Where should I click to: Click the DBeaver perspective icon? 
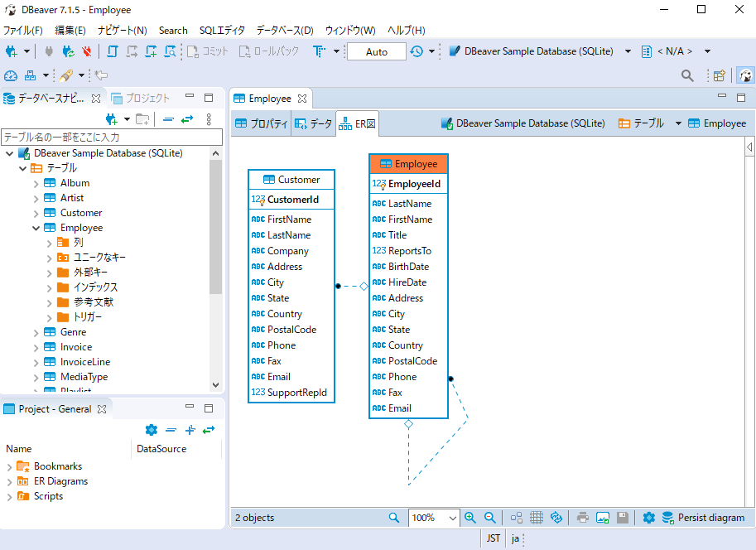(x=745, y=75)
